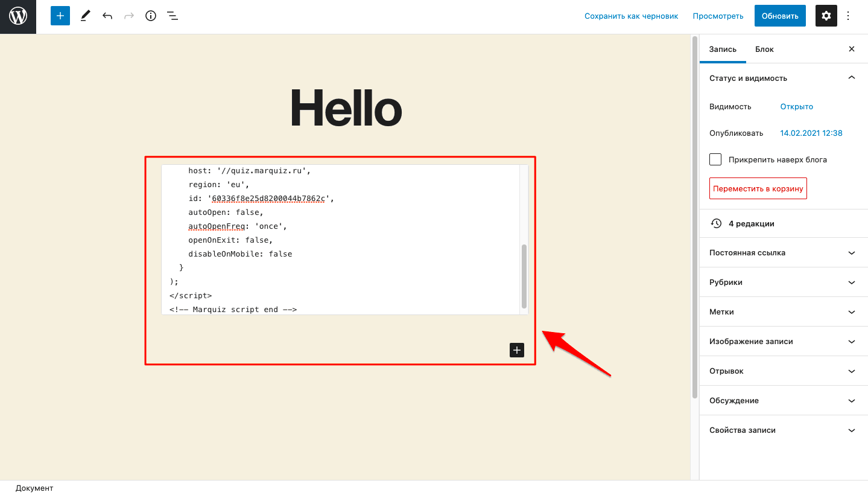Click the 'autoOpen: false' code line
Screen dimensions: 868x495
(x=226, y=212)
